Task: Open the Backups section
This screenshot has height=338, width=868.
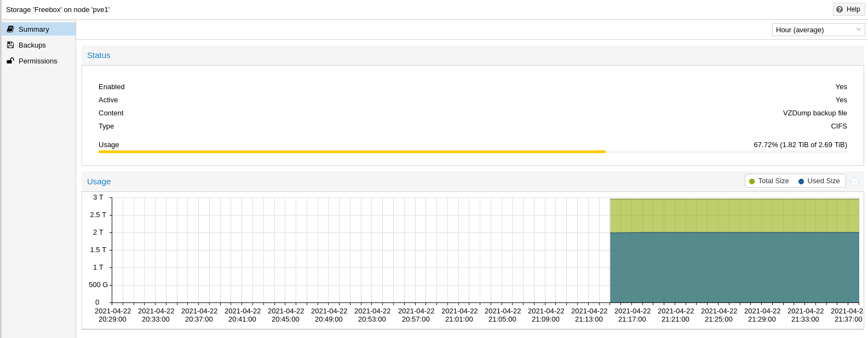Action: 38,45
